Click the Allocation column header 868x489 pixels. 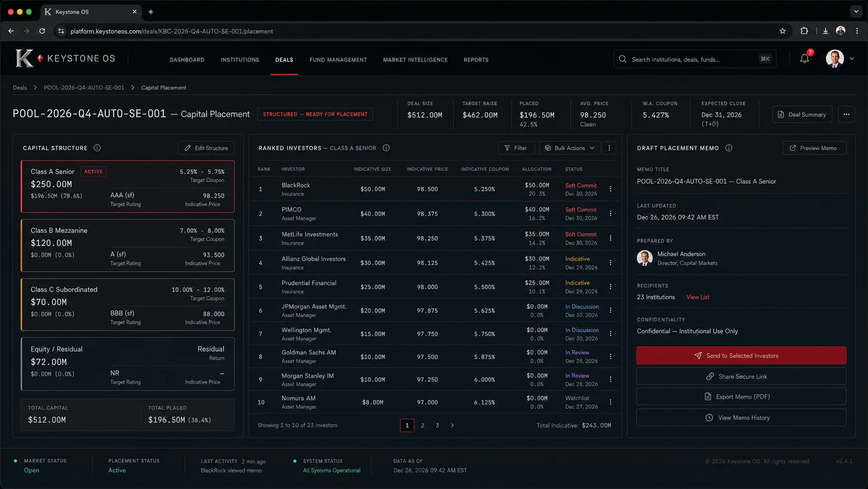(x=537, y=169)
